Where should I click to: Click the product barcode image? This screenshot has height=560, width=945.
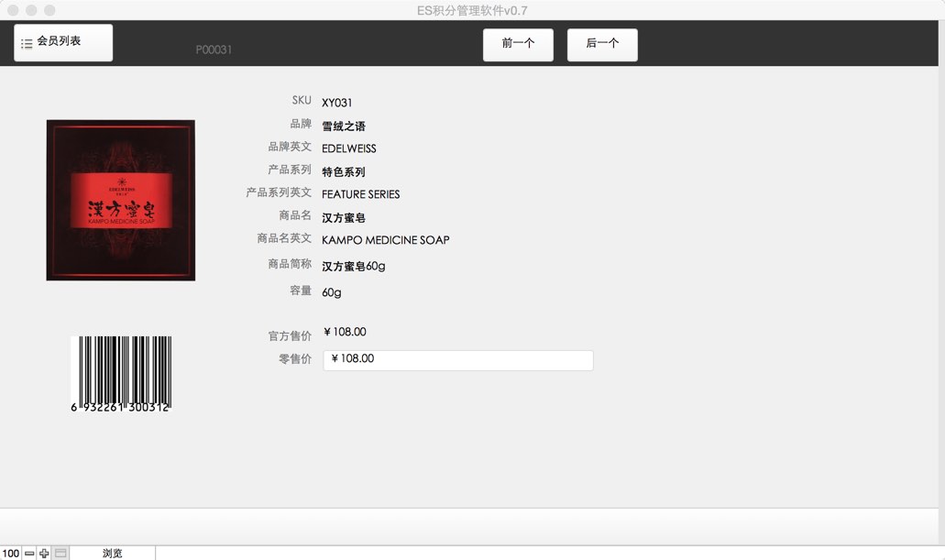point(121,374)
